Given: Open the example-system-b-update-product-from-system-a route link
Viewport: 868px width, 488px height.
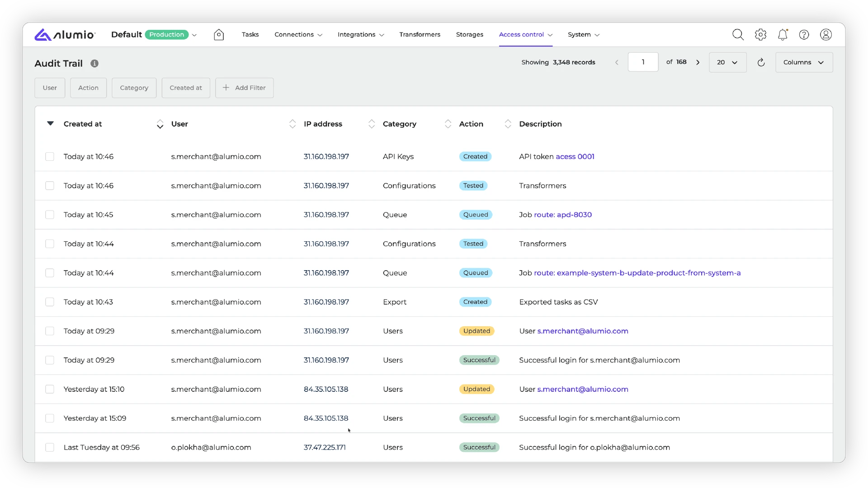Looking at the screenshot, I should tap(637, 273).
